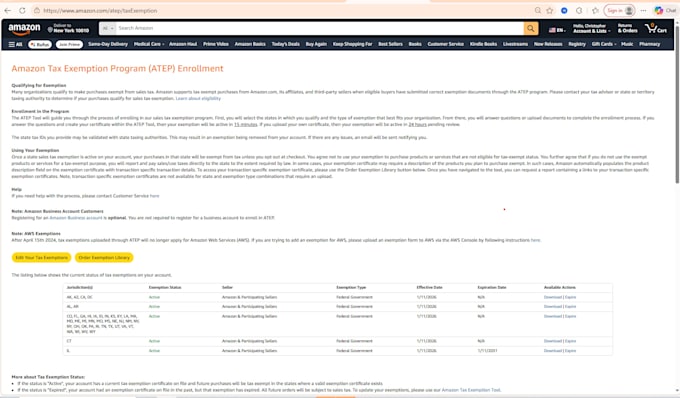Click into the Search Amazon field
This screenshot has width=680, height=398.
point(320,28)
